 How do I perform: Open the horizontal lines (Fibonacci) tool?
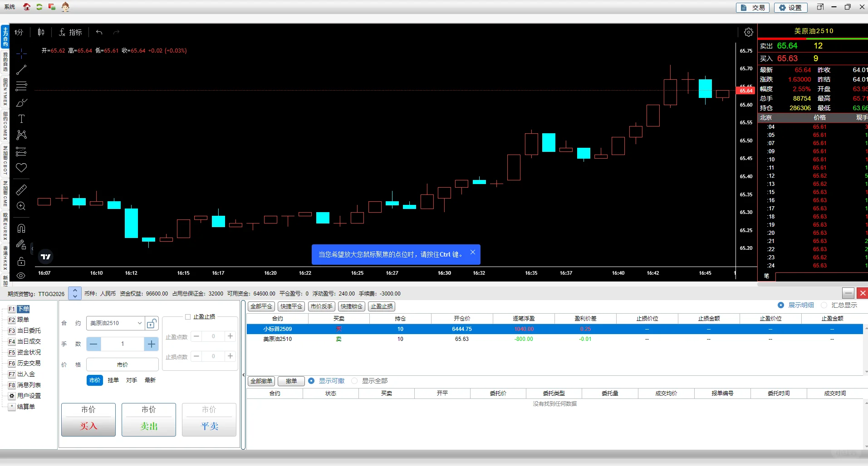[x=21, y=86]
